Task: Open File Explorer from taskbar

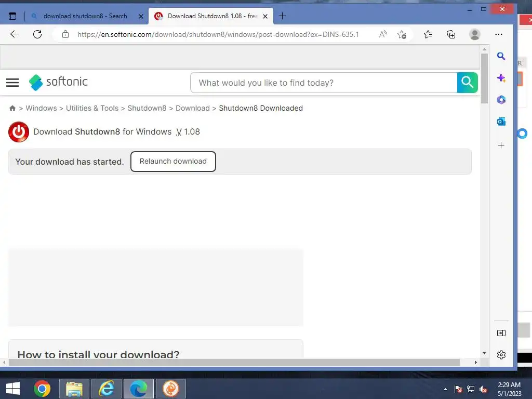Action: (74, 389)
